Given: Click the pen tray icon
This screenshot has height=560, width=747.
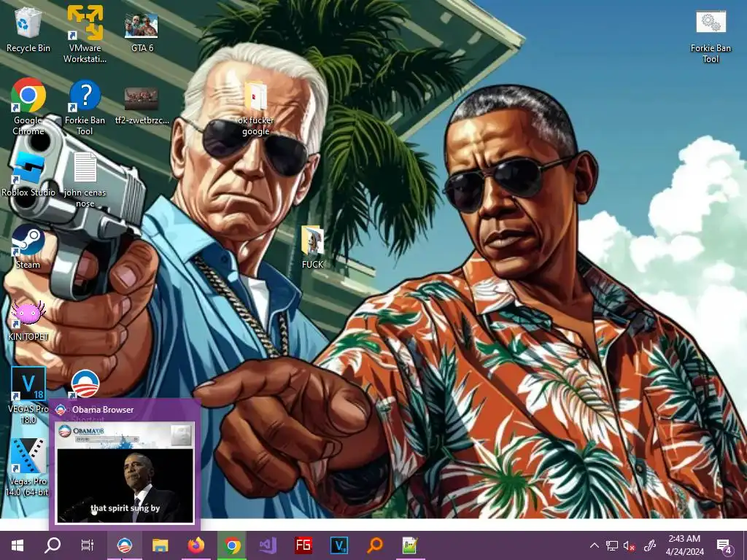Looking at the screenshot, I should [x=650, y=545].
